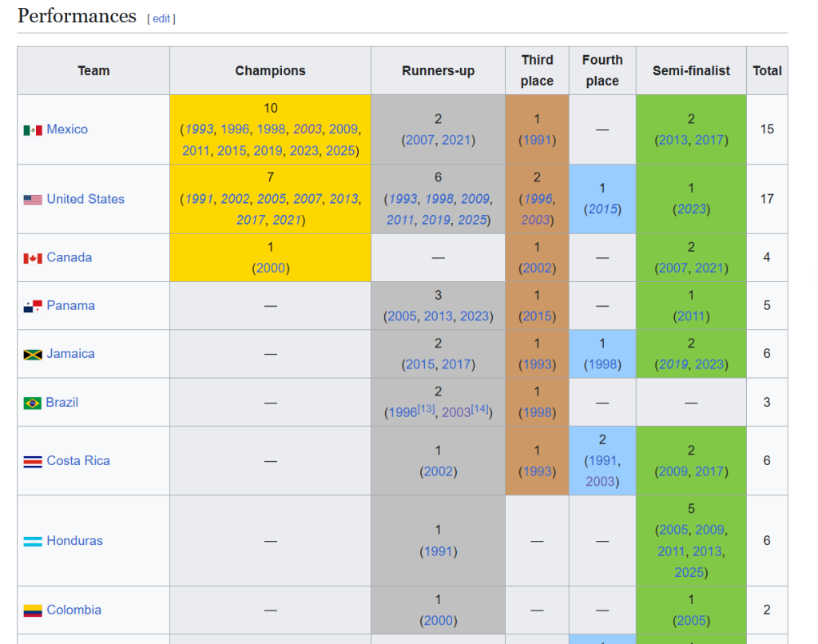Click the Colombia flag icon

[x=33, y=610]
